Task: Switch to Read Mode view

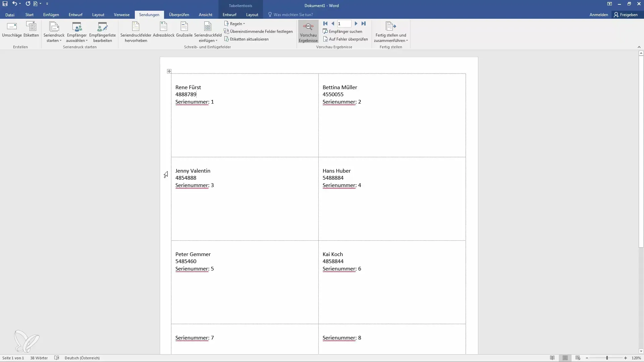Action: [x=552, y=358]
